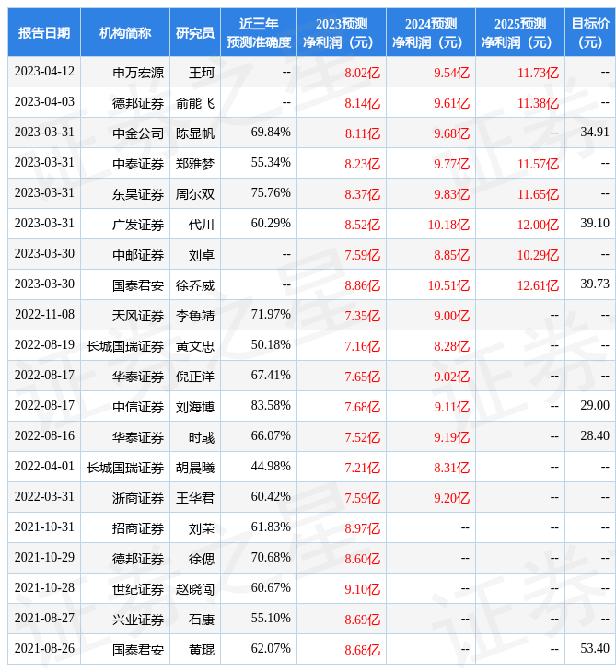Click the 8.68亿 forecast value
The image size is (616, 672).
click(x=362, y=651)
